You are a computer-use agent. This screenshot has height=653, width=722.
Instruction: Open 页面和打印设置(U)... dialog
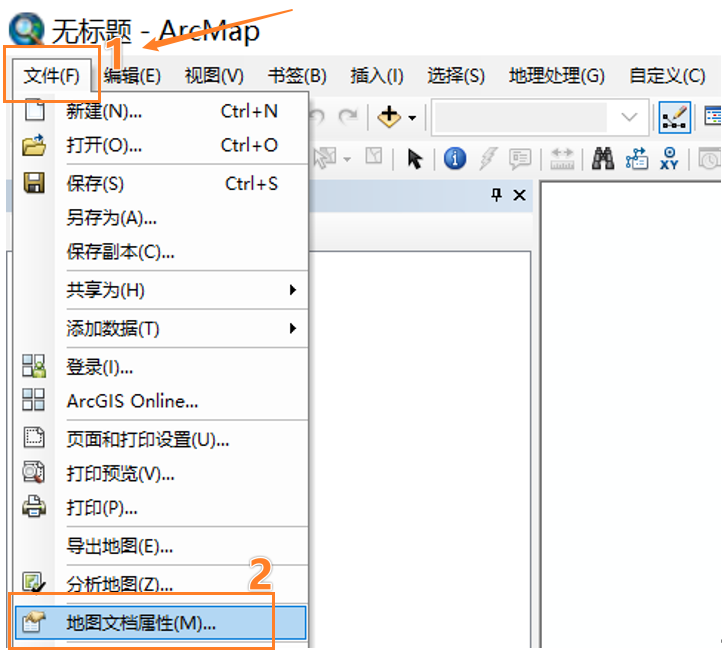tap(160, 439)
